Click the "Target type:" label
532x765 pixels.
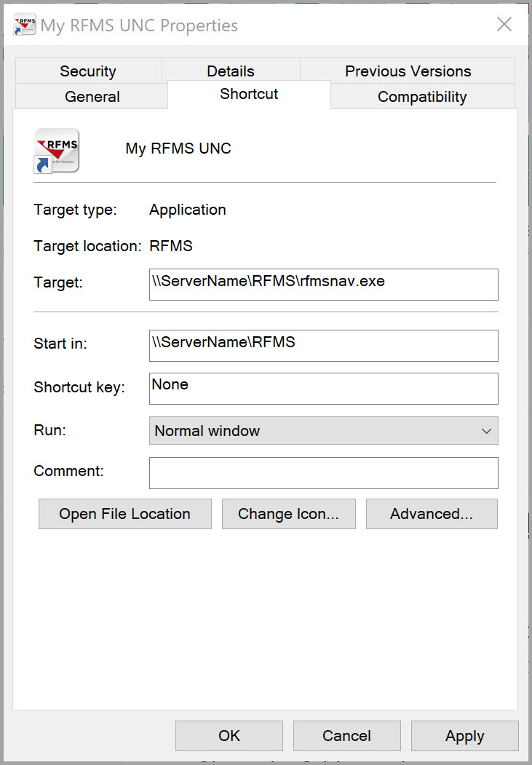[x=75, y=210]
